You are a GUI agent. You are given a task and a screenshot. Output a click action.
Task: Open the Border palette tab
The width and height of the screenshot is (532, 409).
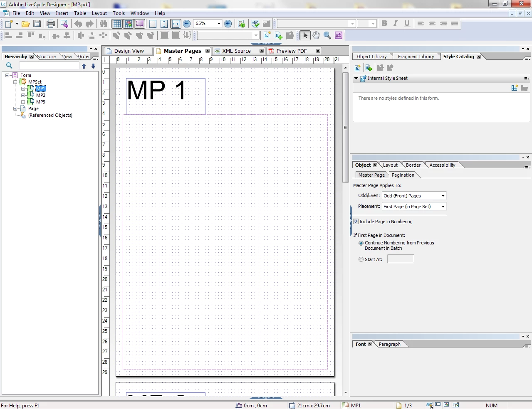(x=413, y=165)
